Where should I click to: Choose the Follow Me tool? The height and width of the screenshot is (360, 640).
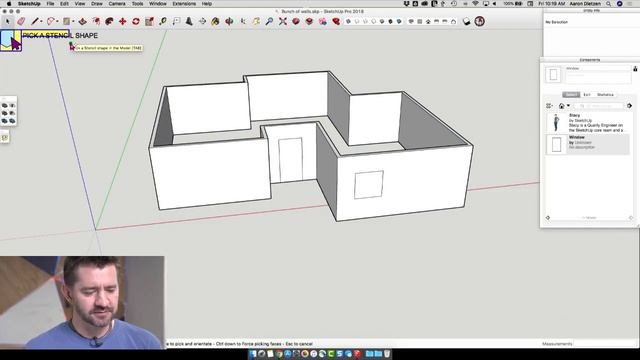(109, 21)
